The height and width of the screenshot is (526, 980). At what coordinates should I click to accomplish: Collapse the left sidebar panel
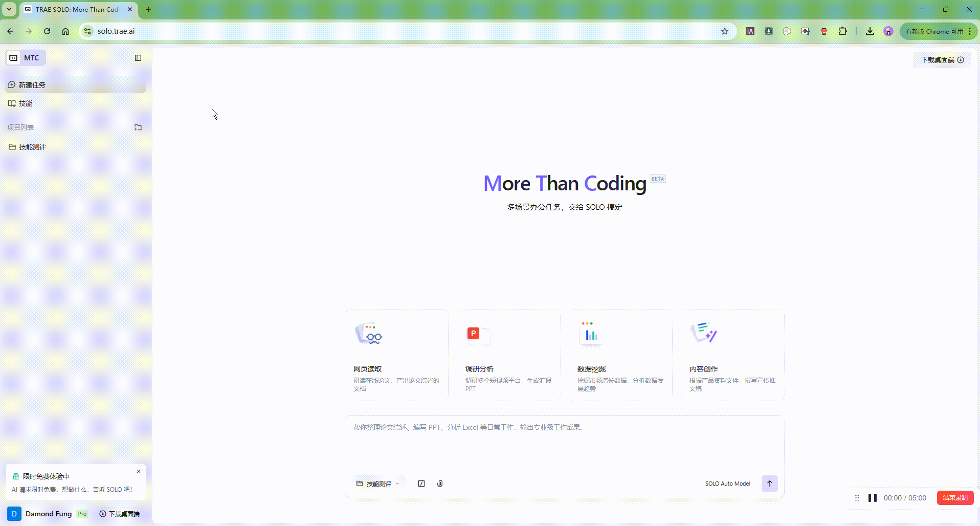click(138, 58)
